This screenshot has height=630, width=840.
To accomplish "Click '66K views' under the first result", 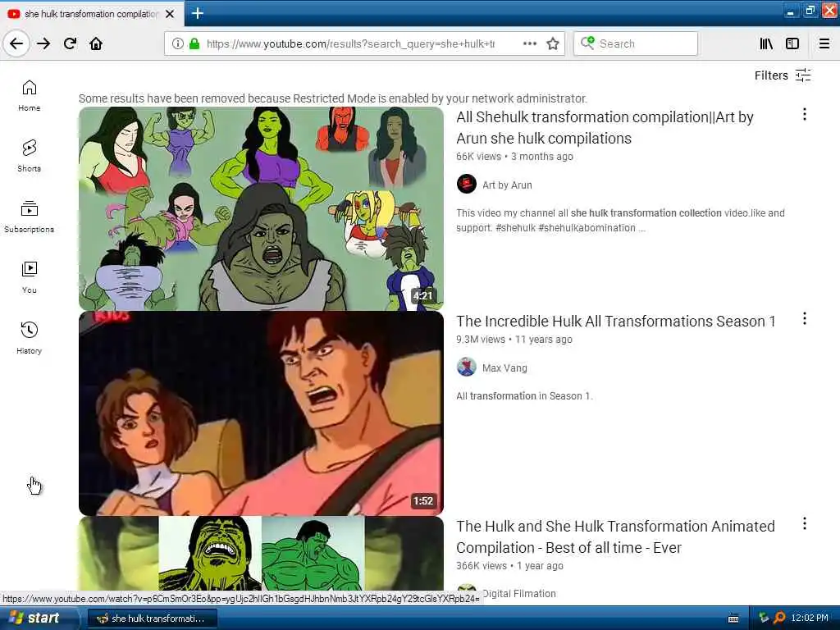I will point(478,157).
